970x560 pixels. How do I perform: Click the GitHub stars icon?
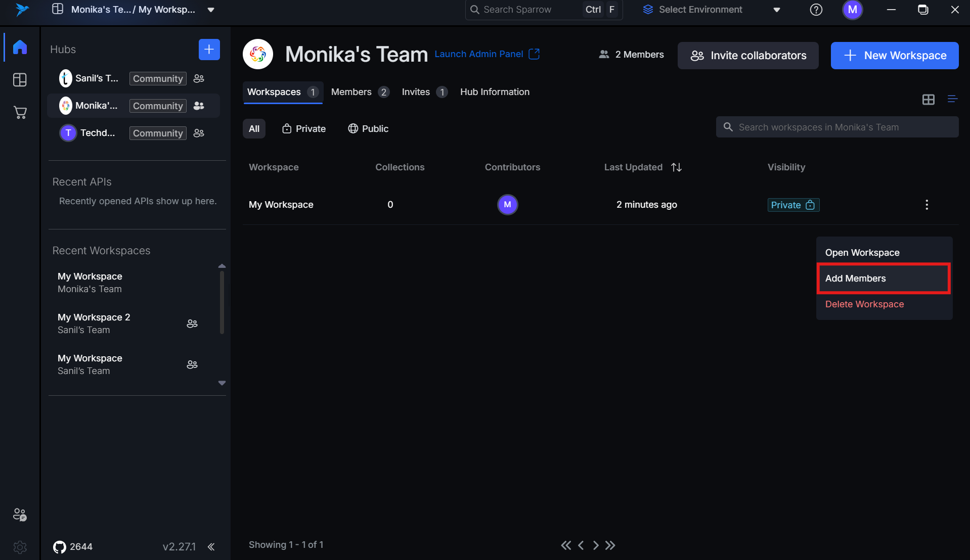point(60,547)
